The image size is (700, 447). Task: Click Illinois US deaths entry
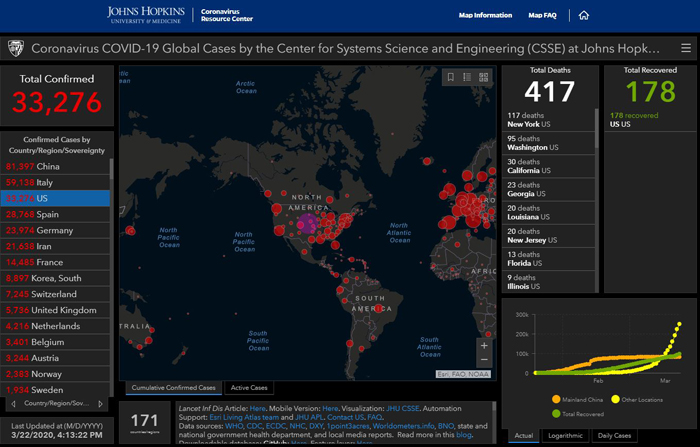pyautogui.click(x=549, y=282)
